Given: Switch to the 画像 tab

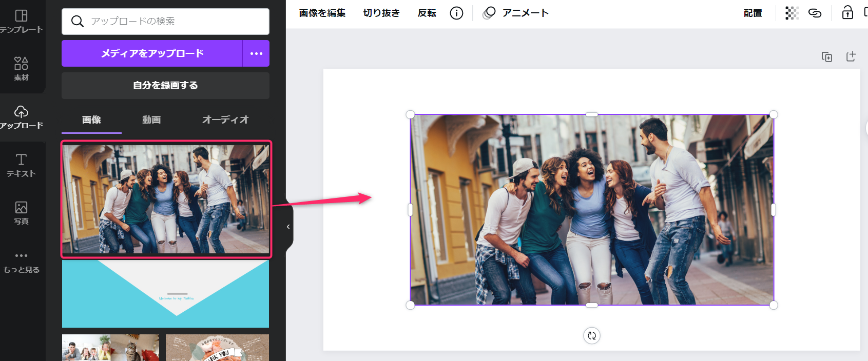Looking at the screenshot, I should (x=91, y=120).
